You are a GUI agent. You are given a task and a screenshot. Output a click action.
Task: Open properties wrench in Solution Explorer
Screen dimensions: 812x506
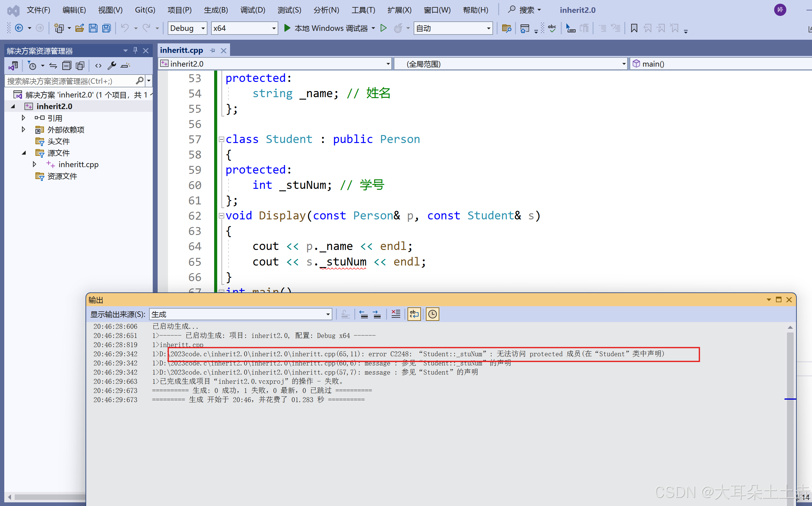(112, 66)
